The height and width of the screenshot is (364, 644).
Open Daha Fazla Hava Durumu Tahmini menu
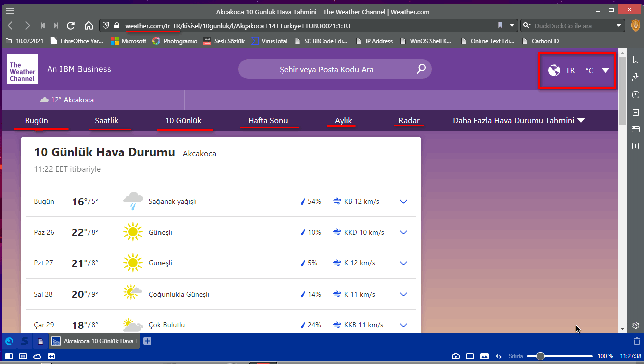[x=519, y=121]
